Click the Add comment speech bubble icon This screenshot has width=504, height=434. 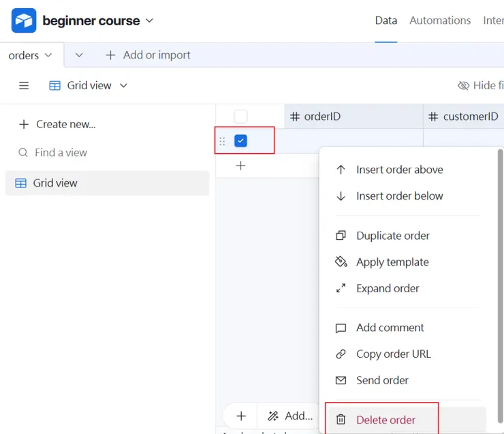pos(341,328)
